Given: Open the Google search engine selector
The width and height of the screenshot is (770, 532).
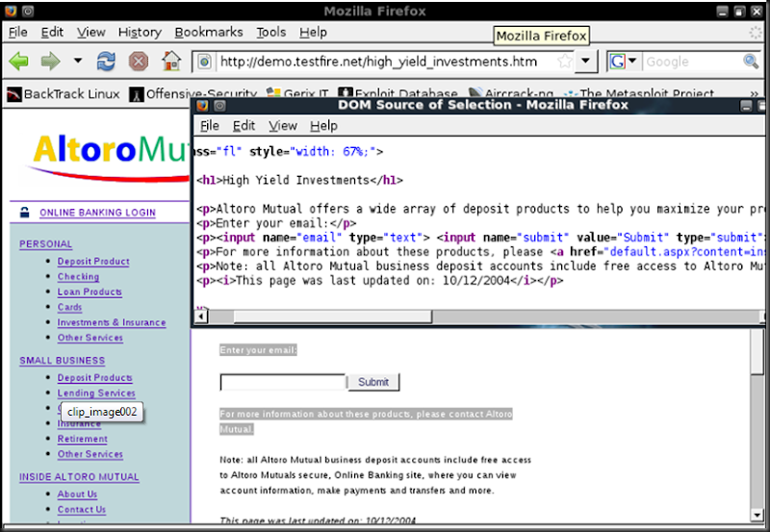Looking at the screenshot, I should 623,62.
